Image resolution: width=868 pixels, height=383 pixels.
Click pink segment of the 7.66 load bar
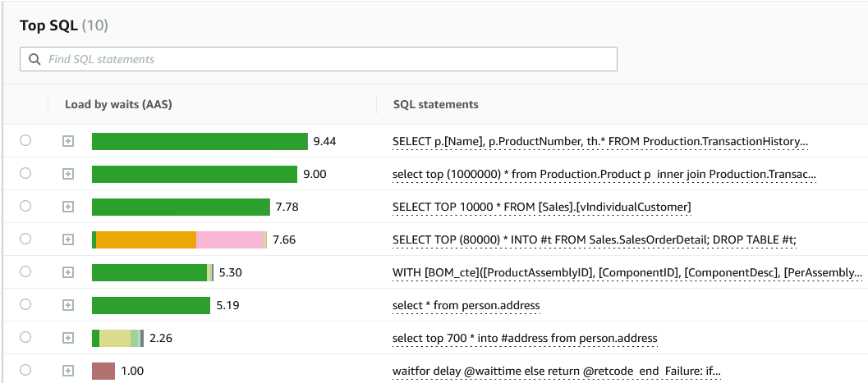(x=230, y=239)
